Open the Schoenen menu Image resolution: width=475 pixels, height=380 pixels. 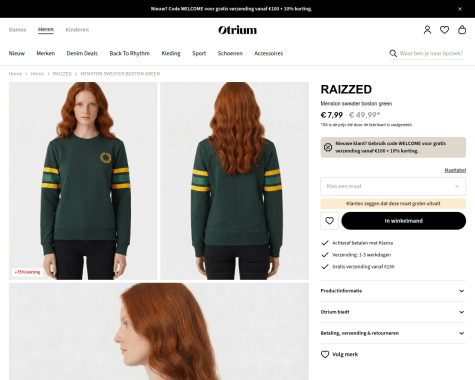point(230,53)
